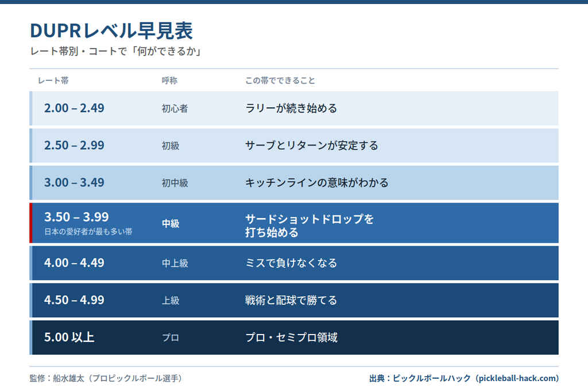
Task: Click the description "プロ・セミプロ領域"
Action: point(291,337)
